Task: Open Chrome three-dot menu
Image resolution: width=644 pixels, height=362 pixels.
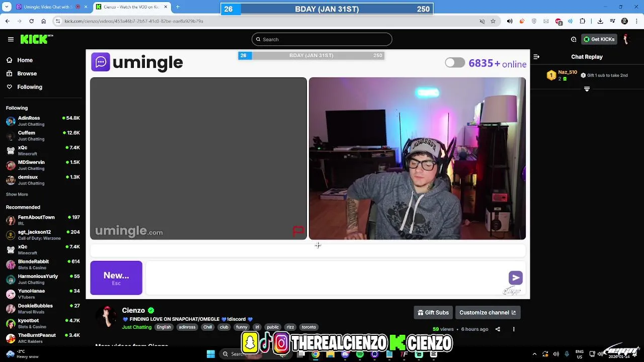Action: tap(637, 21)
